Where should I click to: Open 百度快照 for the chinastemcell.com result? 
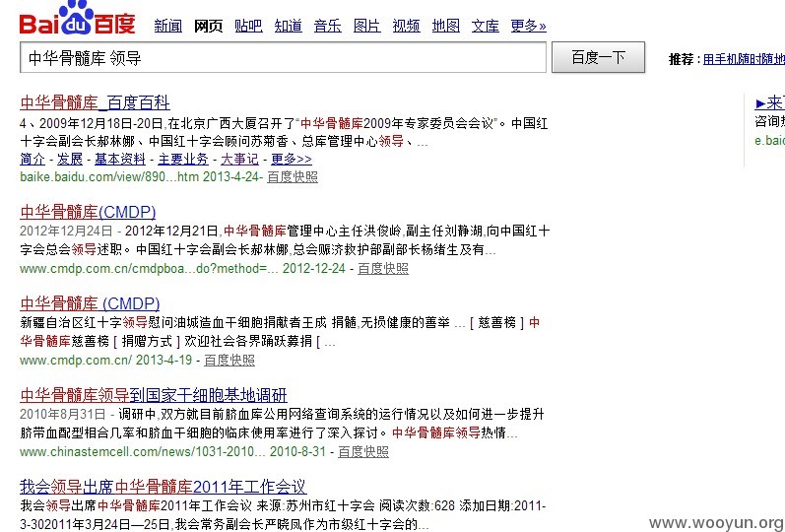coord(363,452)
